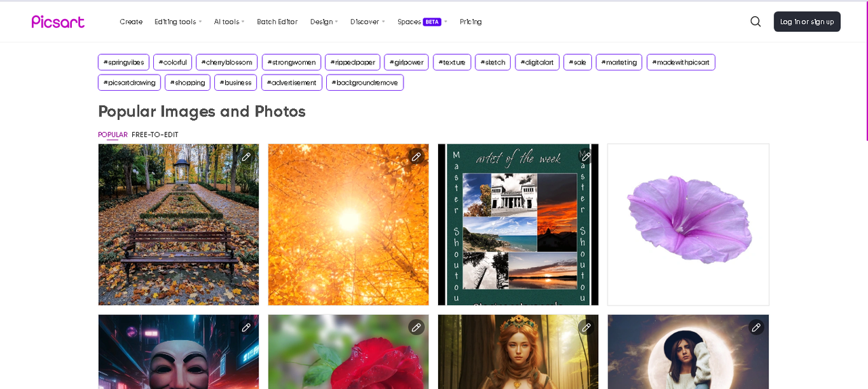Image resolution: width=868 pixels, height=389 pixels.
Task: Select the #shopping tag
Action: [x=188, y=83]
